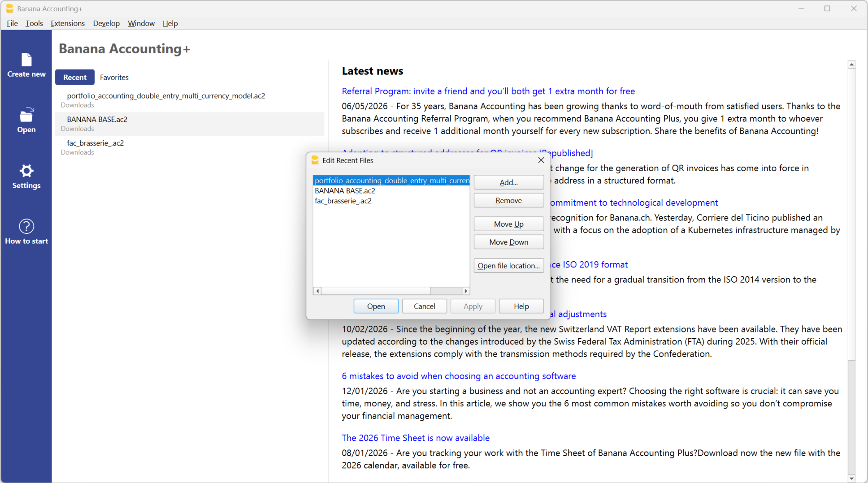The image size is (868, 483).
Task: Select BANANA BASE.ac2 in recent files panel
Action: [x=190, y=124]
